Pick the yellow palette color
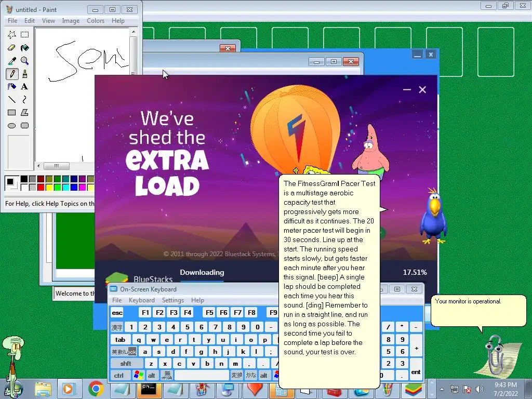This screenshot has width=532, height=399. [x=49, y=187]
